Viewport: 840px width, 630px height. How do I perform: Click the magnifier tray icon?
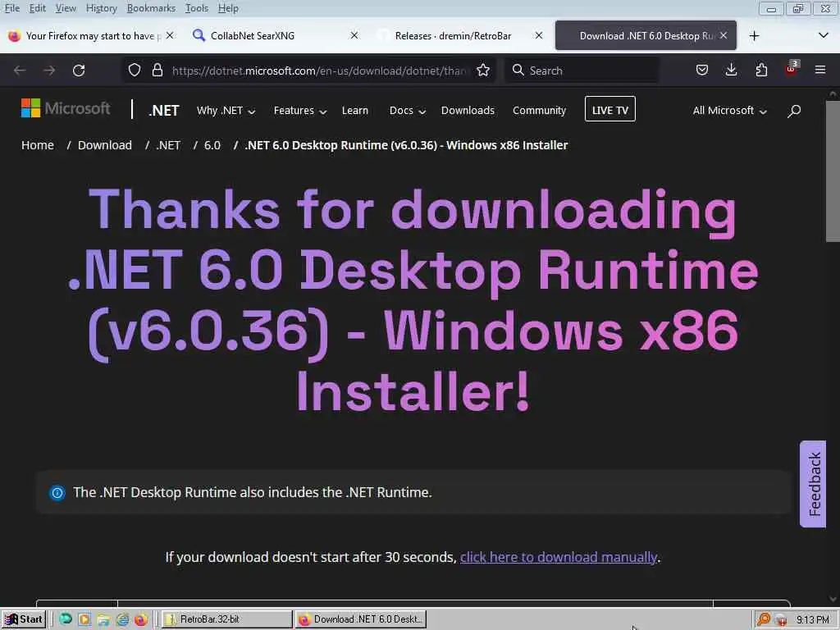(x=764, y=619)
